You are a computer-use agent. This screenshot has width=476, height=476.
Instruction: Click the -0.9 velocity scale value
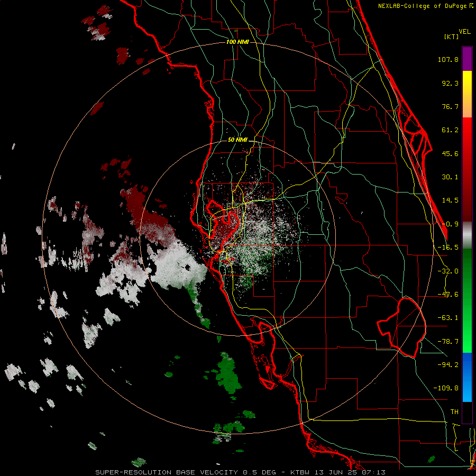point(450,224)
